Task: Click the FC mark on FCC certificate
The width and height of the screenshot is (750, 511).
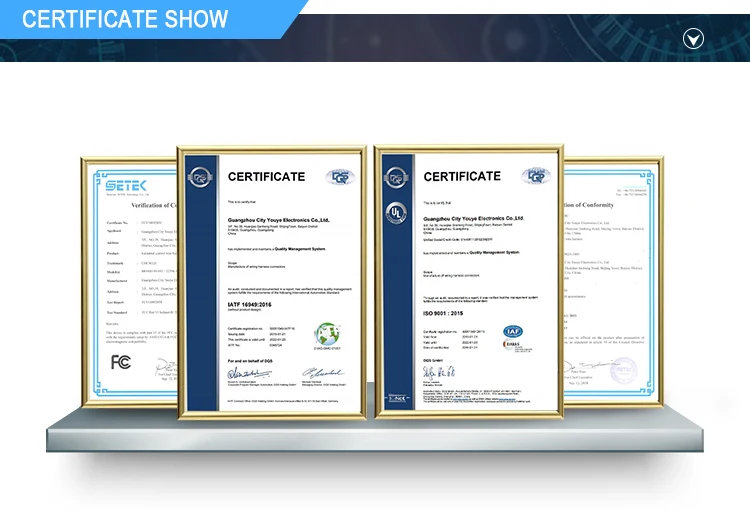Action: tap(121, 360)
